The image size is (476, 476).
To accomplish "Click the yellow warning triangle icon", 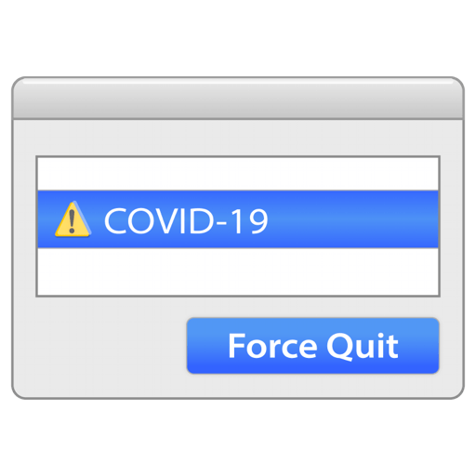I will (73, 219).
